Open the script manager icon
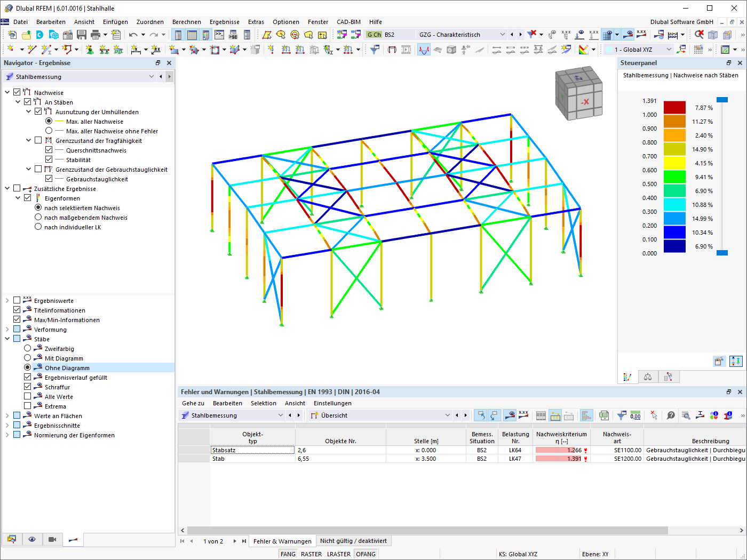 pos(233,35)
